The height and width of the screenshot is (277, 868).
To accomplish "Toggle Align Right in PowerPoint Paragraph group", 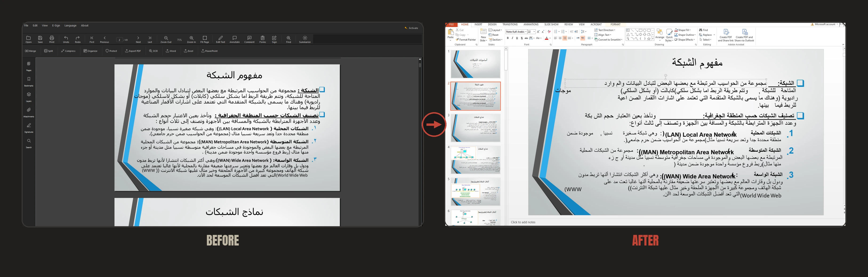I will point(565,38).
